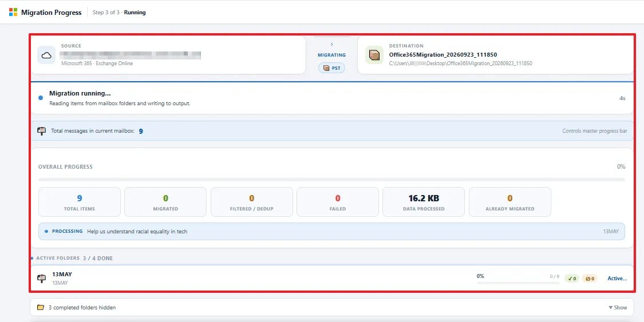The width and height of the screenshot is (644, 322).
Task: Click the mailbox icon in the 13MAY row
Action: click(x=41, y=278)
